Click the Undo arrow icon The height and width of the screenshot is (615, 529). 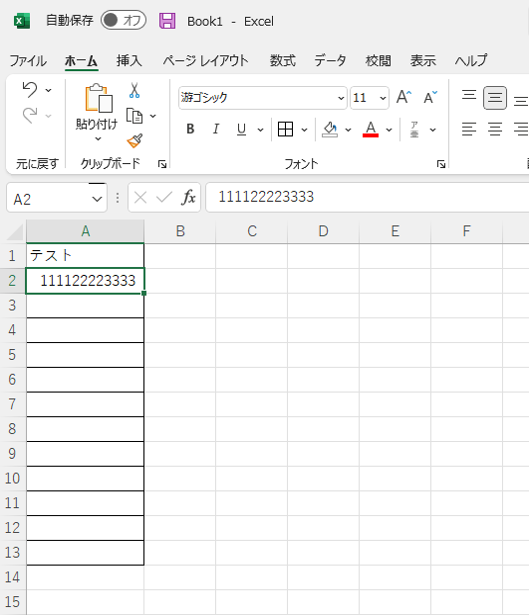pos(30,90)
